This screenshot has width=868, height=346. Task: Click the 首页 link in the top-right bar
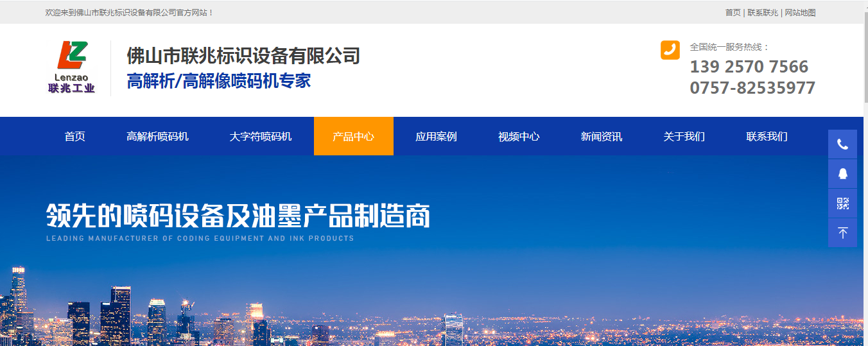(733, 13)
